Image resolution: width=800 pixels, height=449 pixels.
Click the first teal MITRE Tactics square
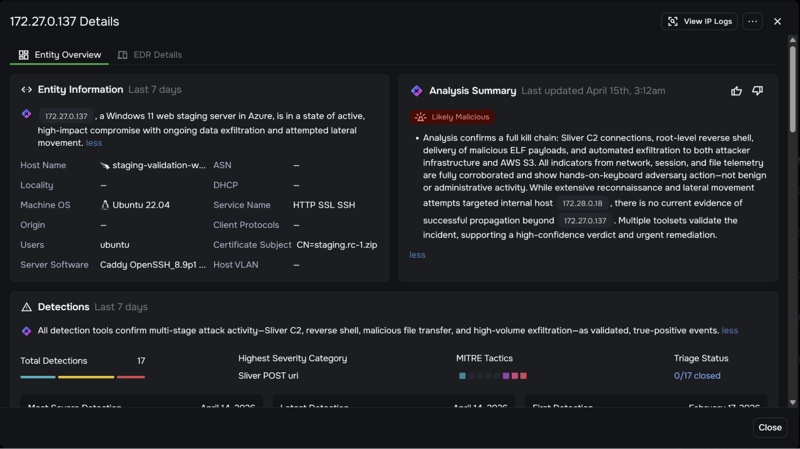(x=462, y=376)
